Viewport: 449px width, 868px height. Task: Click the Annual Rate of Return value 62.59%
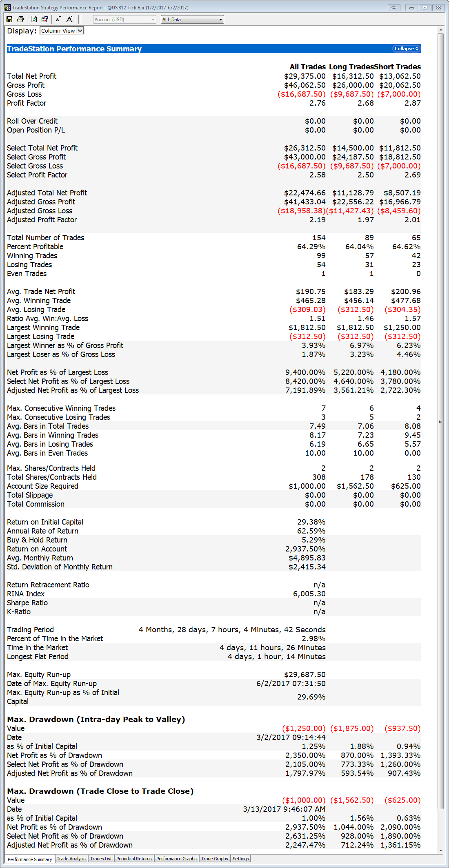tap(311, 531)
